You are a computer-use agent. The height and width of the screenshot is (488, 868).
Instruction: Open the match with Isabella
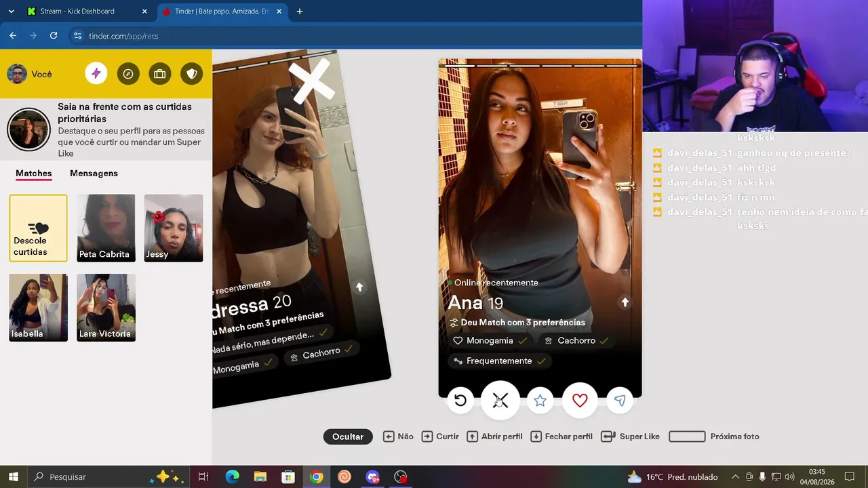point(38,308)
